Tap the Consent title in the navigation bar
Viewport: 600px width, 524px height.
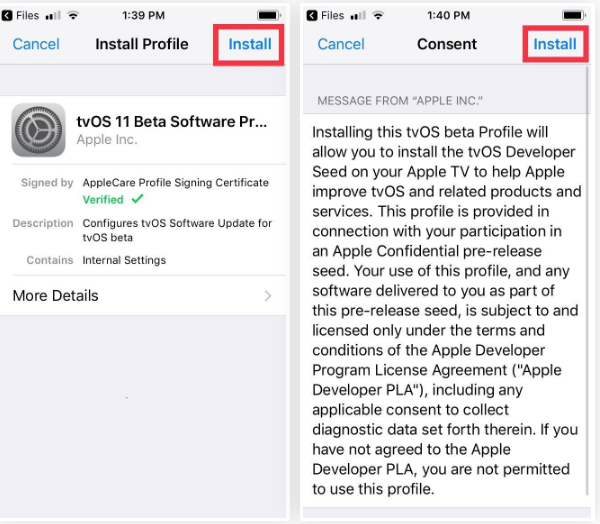tap(446, 44)
